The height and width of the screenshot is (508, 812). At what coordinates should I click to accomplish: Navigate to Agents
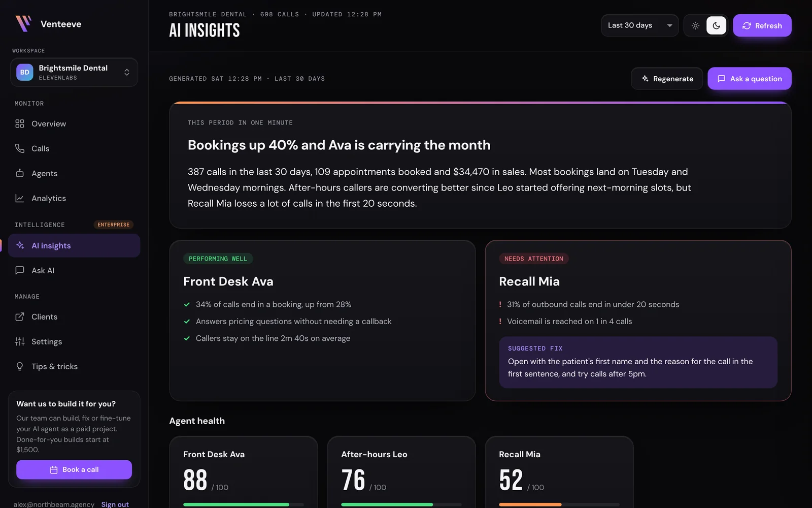tap(74, 174)
